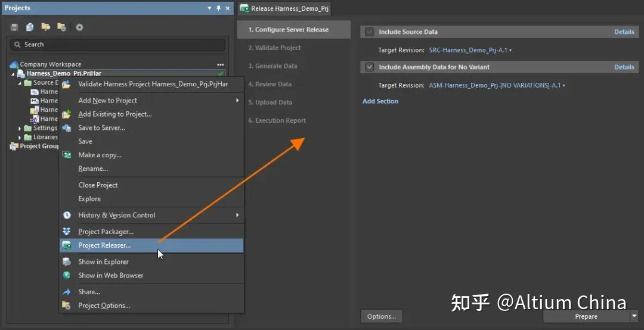Click the Show in Web Browser globe icon
This screenshot has width=644, height=330.
click(x=67, y=275)
